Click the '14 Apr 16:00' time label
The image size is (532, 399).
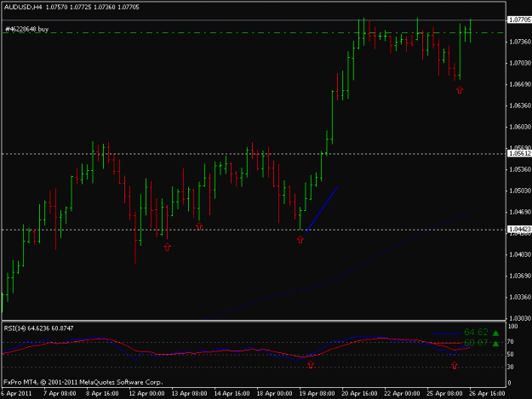point(232,394)
